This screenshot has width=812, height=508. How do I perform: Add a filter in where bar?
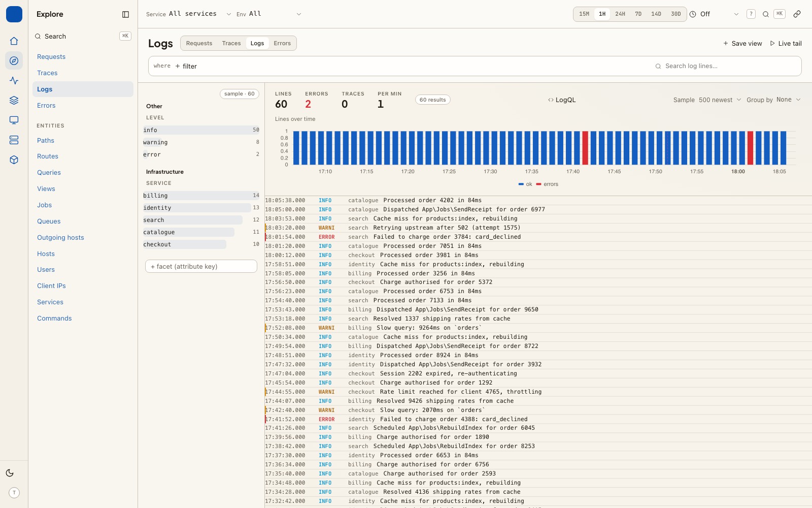click(x=186, y=66)
